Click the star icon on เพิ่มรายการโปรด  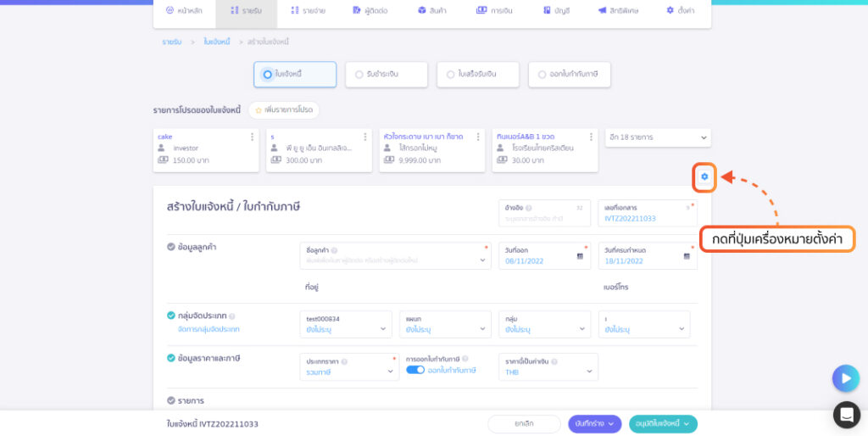258,110
